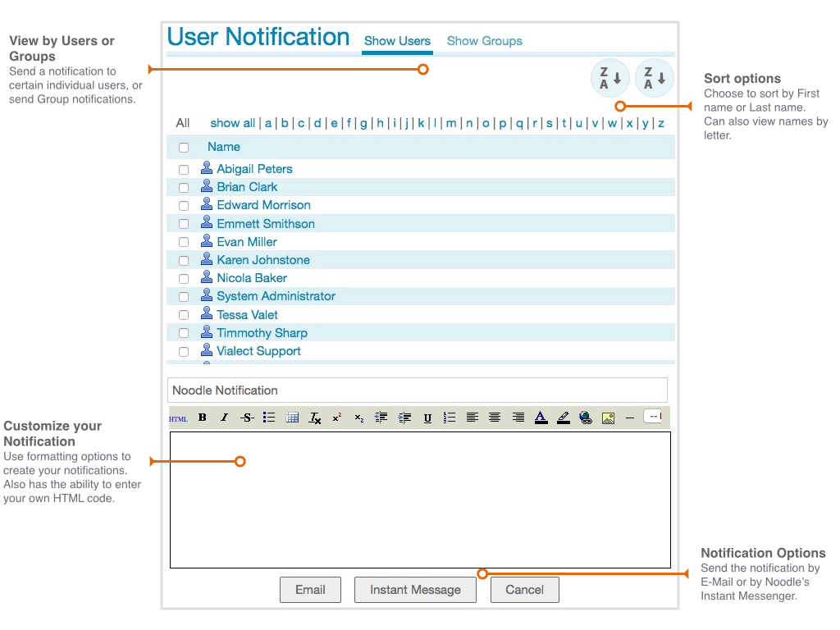The height and width of the screenshot is (630, 840).
Task: Align text to the right
Action: (x=518, y=418)
